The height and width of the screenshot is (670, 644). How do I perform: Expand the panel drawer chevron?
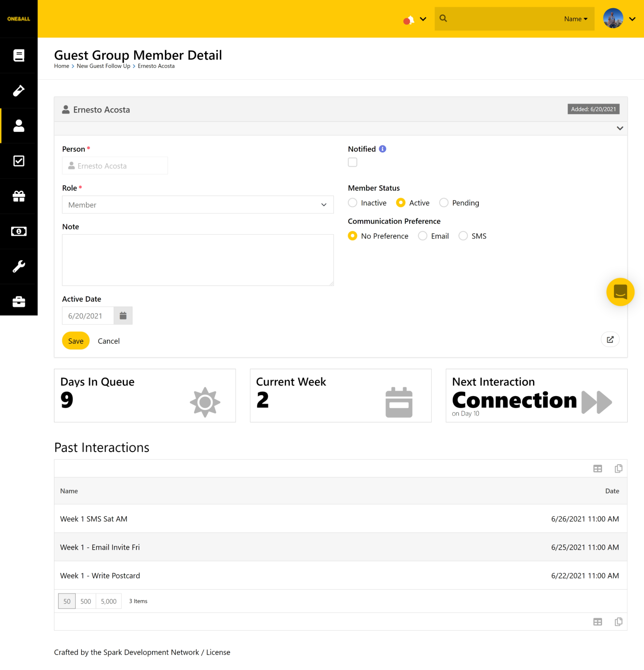[x=620, y=128]
